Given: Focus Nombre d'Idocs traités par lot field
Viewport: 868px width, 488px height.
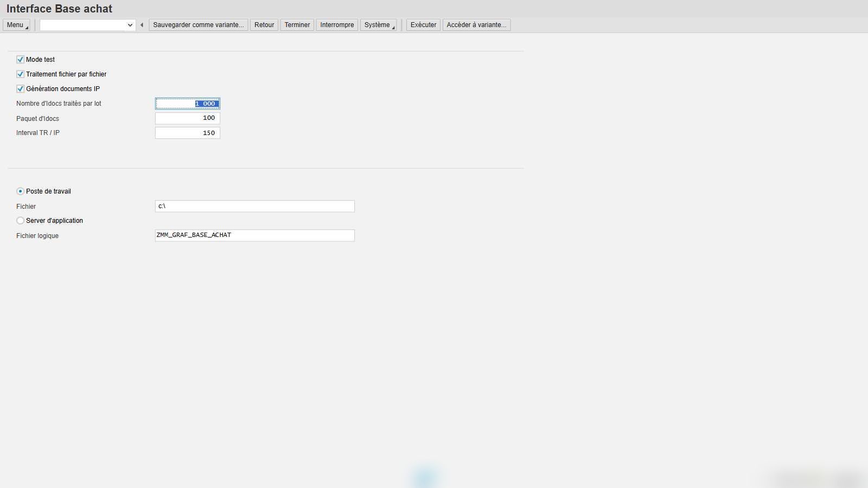Looking at the screenshot, I should click(x=188, y=104).
